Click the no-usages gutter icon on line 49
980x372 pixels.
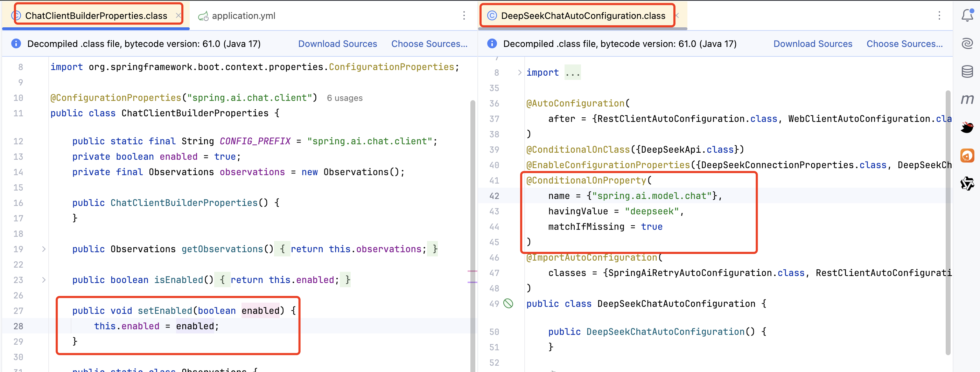click(x=508, y=303)
